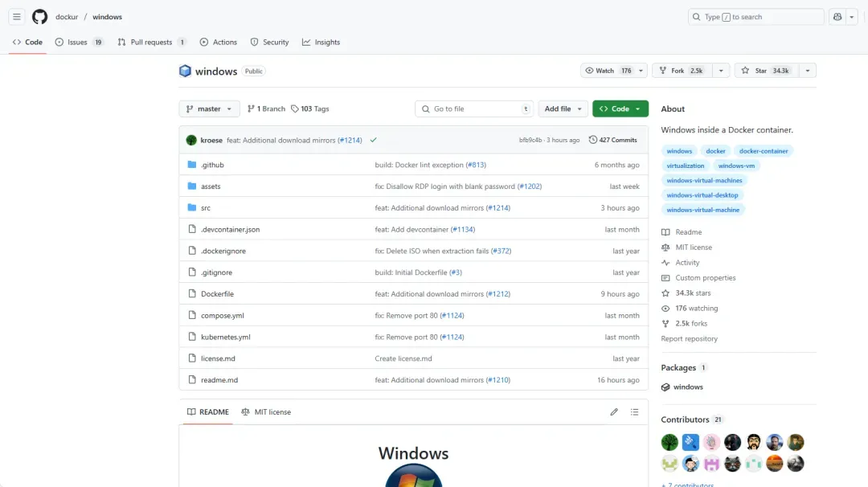The image size is (868, 487).
Task: View the 427 Commits history
Action: [x=612, y=140]
